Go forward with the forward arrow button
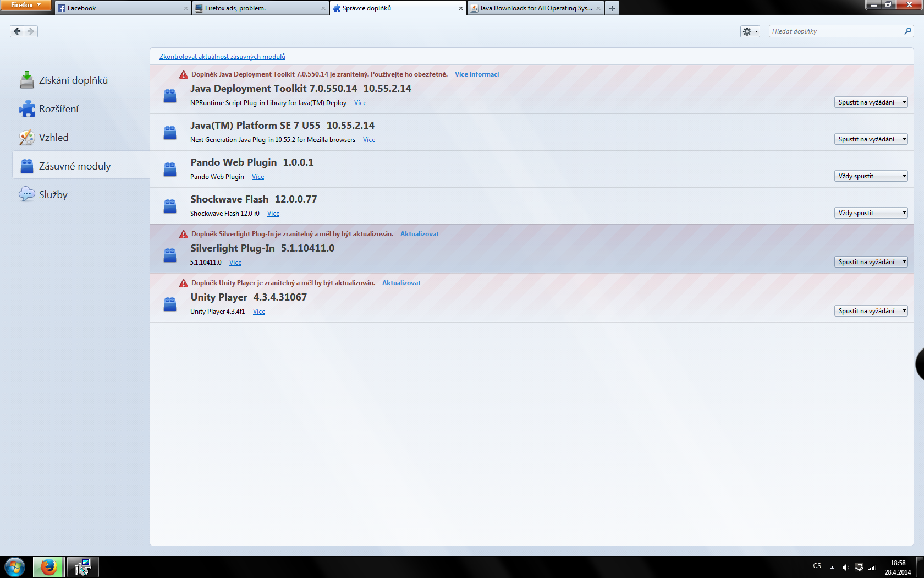 [31, 31]
